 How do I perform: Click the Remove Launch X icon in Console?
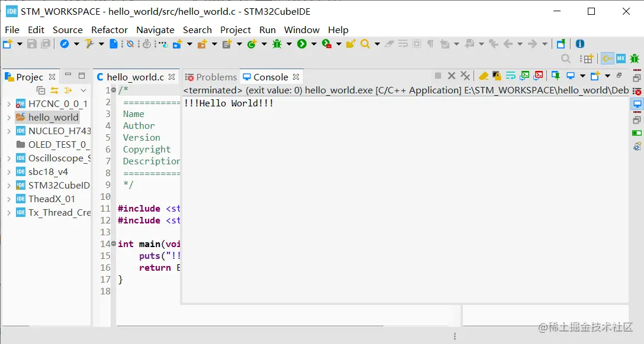tap(452, 76)
